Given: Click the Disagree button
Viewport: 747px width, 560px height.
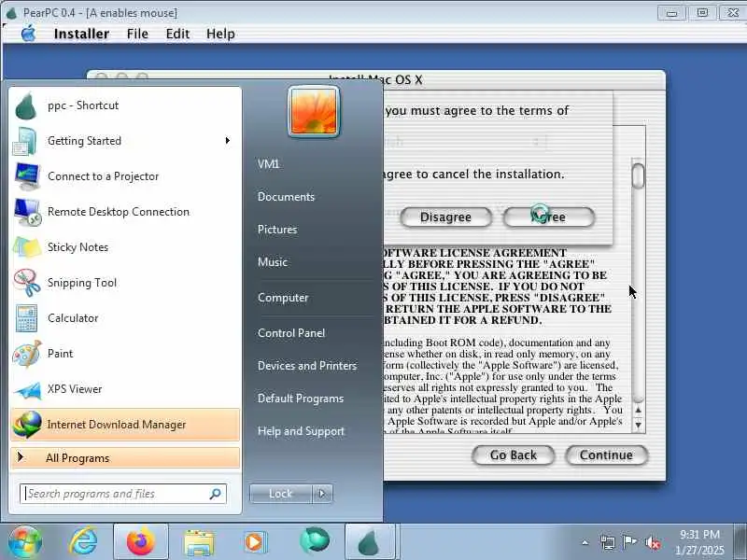Looking at the screenshot, I should pyautogui.click(x=446, y=217).
